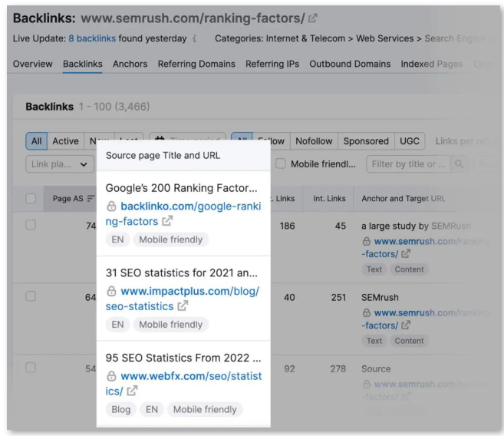This screenshot has width=504, height=436.
Task: Open the Indexed Pages tab
Action: click(432, 64)
